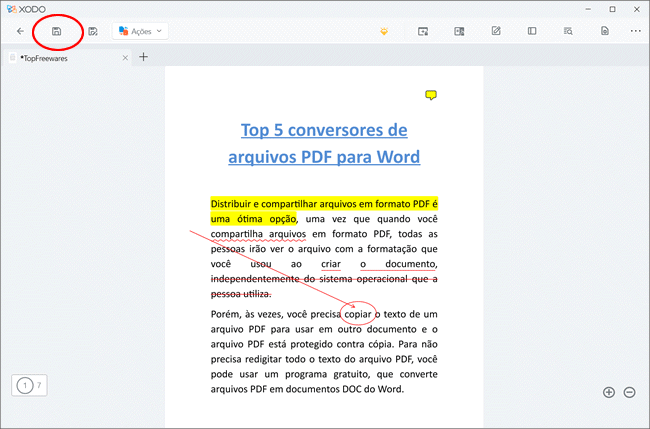Zoom in with the plus button
Image resolution: width=650 pixels, height=429 pixels.
(x=609, y=392)
